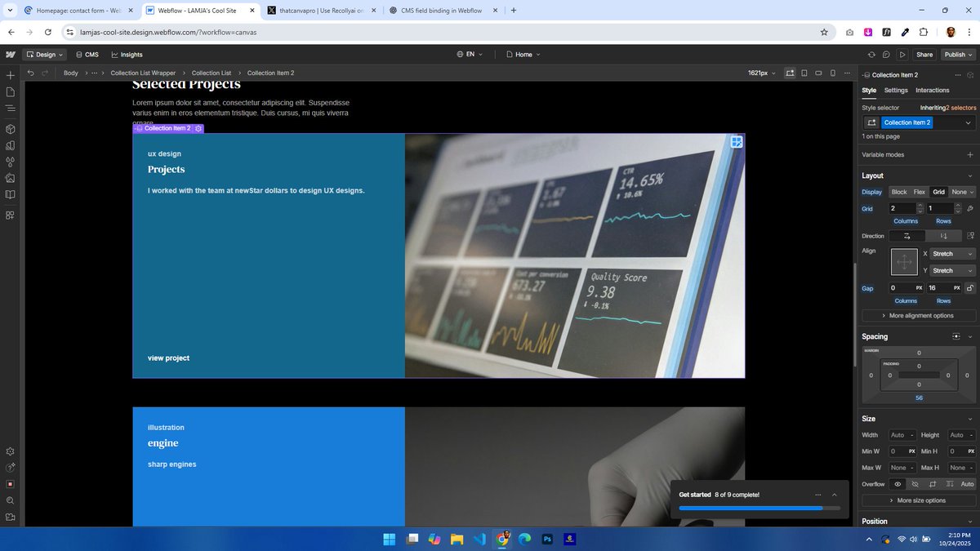Open collection item settings gear on canvas label
The image size is (980, 551).
pyautogui.click(x=198, y=128)
